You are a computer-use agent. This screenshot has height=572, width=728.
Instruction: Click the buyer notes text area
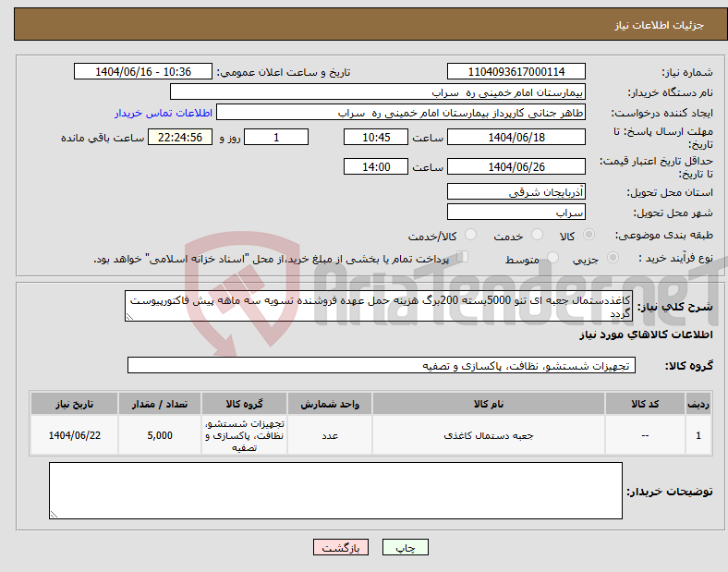pyautogui.click(x=335, y=491)
